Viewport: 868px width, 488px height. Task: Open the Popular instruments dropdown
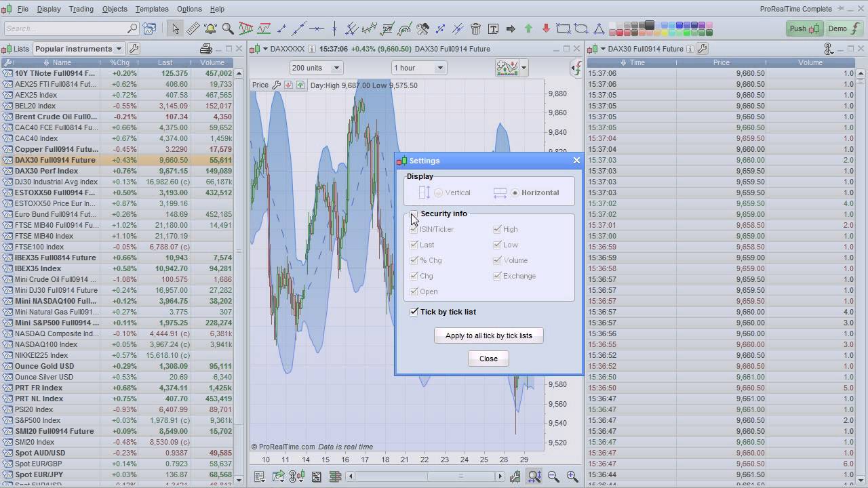click(79, 49)
